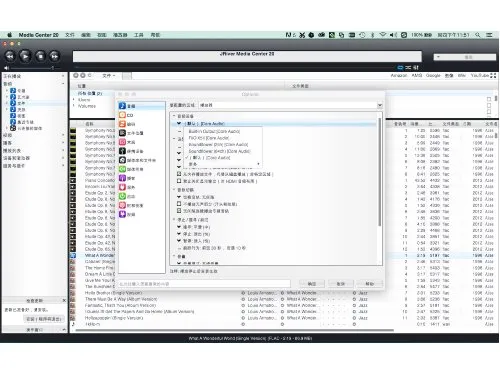
Task: Click the Play button in transport controls
Action: pos(25,56)
